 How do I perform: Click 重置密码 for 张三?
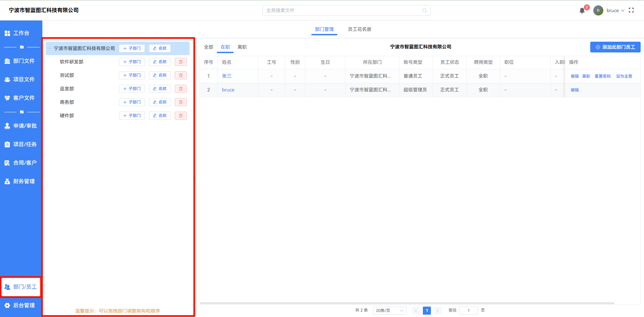602,76
